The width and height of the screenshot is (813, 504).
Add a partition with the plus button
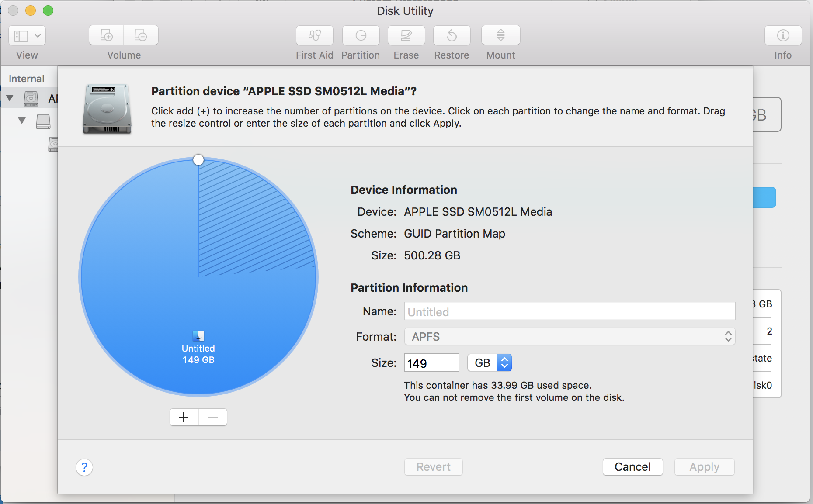[184, 417]
